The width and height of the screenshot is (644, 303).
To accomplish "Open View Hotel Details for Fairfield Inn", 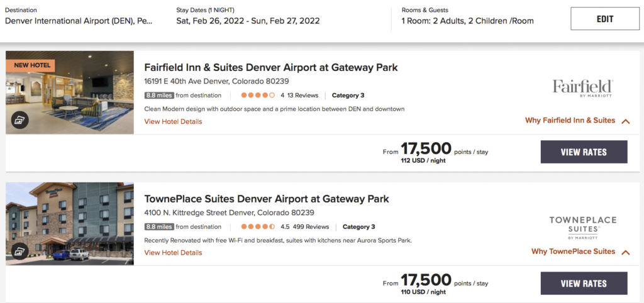I will click(x=173, y=121).
